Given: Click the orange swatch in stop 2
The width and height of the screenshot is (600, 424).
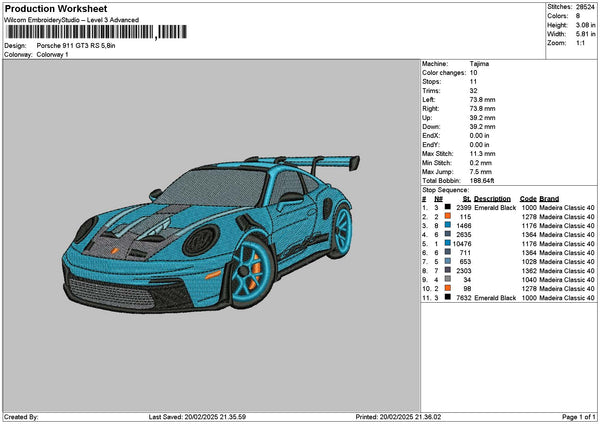Looking at the screenshot, I should pos(447,216).
